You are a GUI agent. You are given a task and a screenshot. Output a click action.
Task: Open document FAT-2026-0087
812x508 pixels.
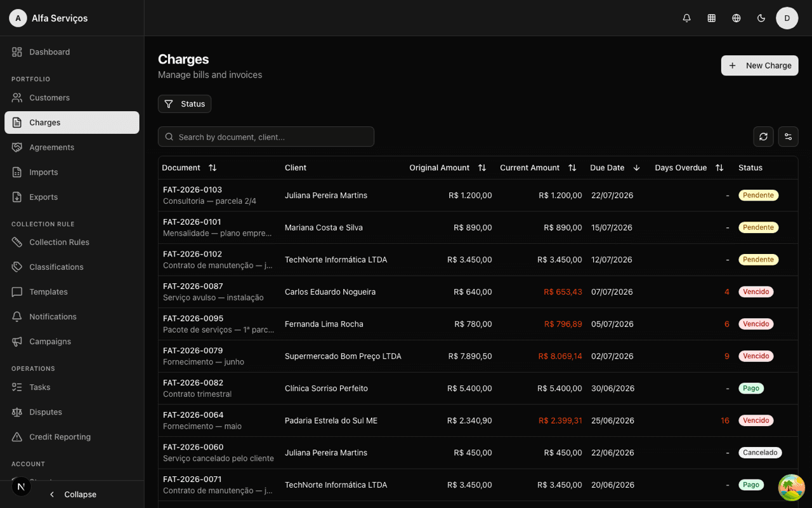coord(193,286)
